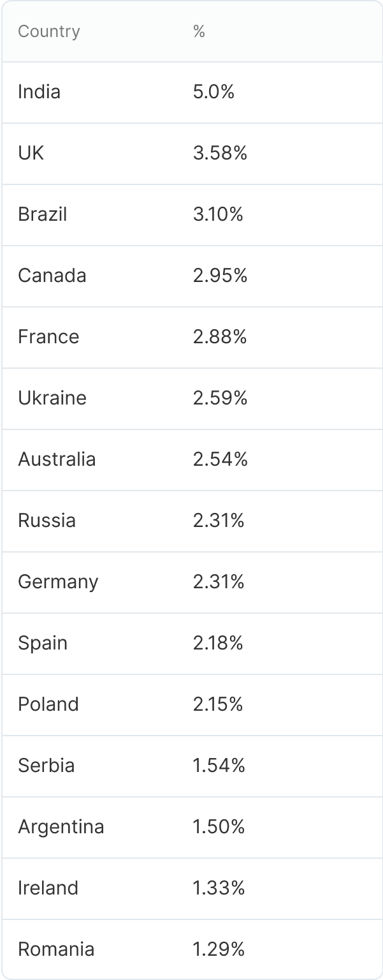
Task: Click the 5.0% value for India
Action: (x=214, y=92)
